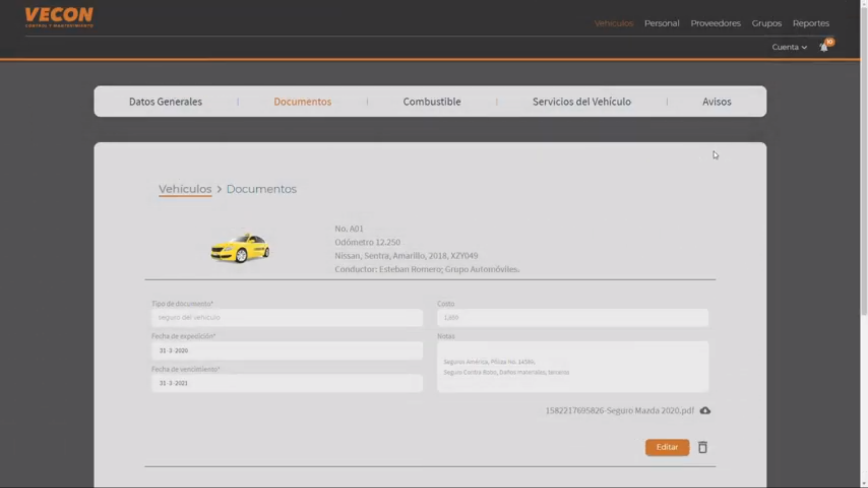Go to Servicios del Vehículo tab

pos(581,102)
